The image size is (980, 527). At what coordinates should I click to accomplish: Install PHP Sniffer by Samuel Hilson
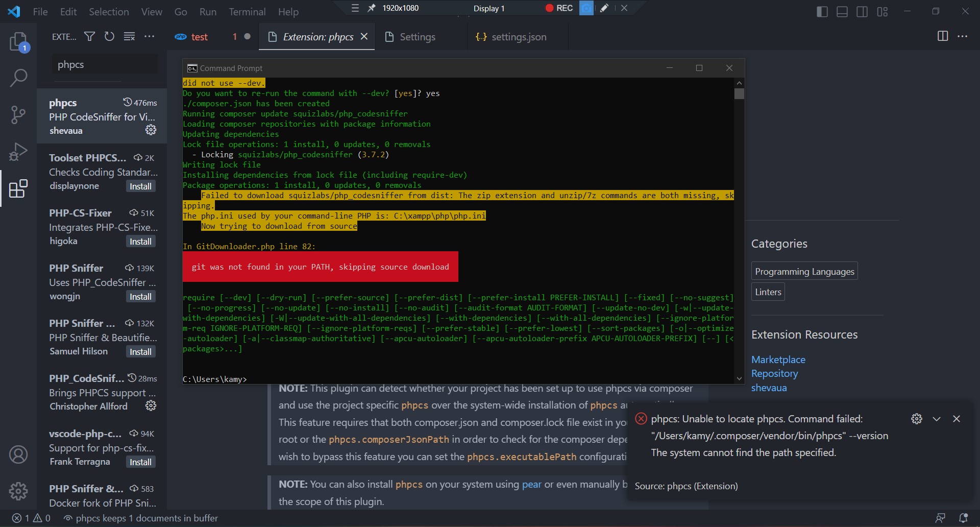[x=140, y=352]
